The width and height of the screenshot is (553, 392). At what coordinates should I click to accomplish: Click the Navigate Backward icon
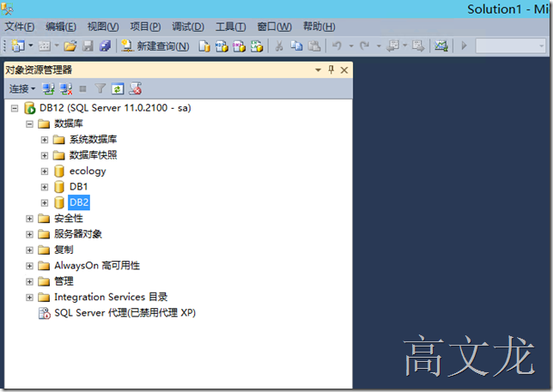click(x=393, y=45)
